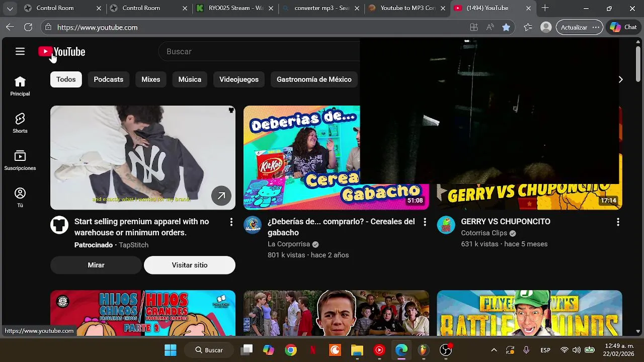Open the browser profile avatar

coord(546,27)
